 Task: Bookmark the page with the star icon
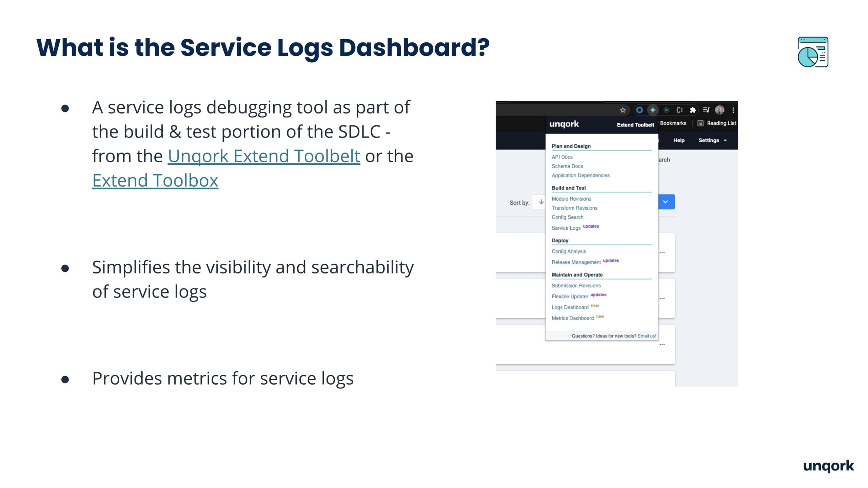(x=623, y=110)
